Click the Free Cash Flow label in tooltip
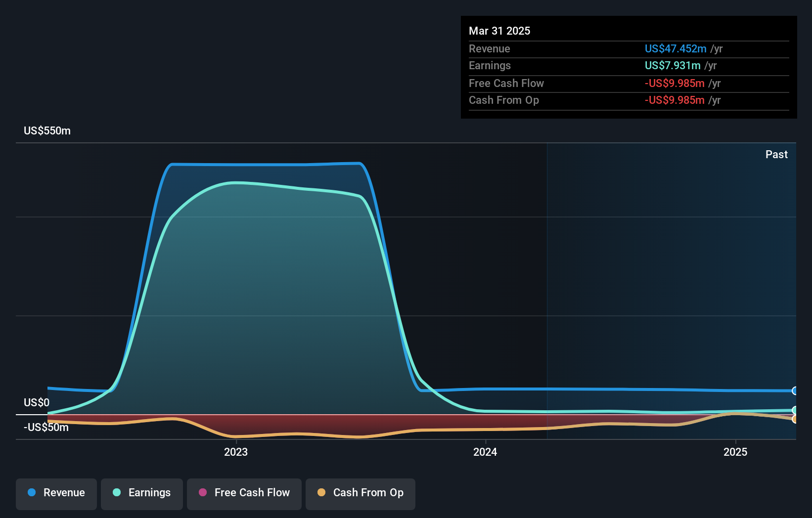The height and width of the screenshot is (518, 812). pos(506,83)
